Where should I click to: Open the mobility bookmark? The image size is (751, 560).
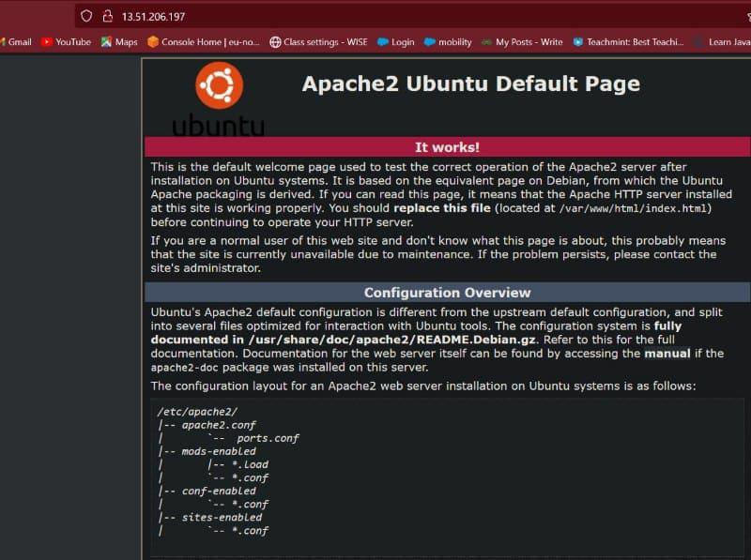click(x=448, y=42)
